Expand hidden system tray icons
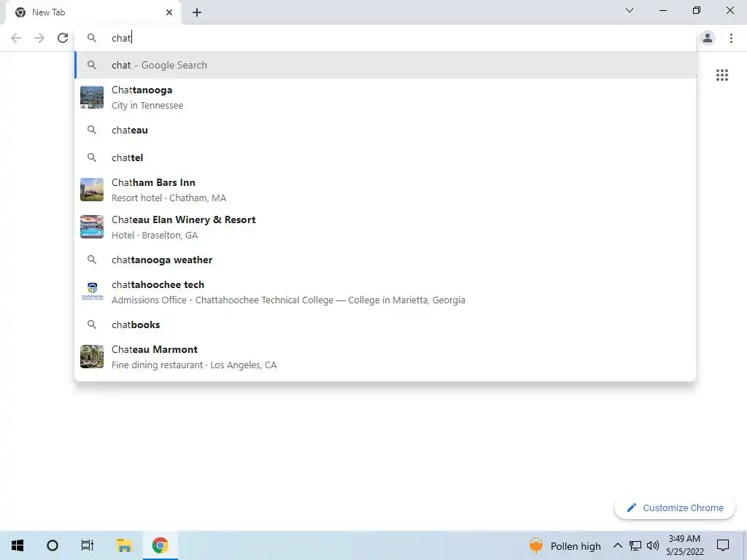 point(617,545)
